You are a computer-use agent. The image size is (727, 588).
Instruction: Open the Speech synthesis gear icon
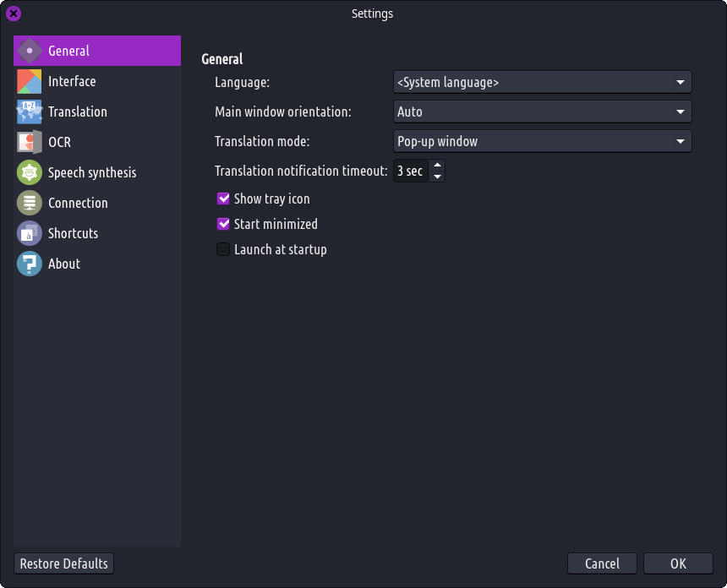[x=30, y=172]
